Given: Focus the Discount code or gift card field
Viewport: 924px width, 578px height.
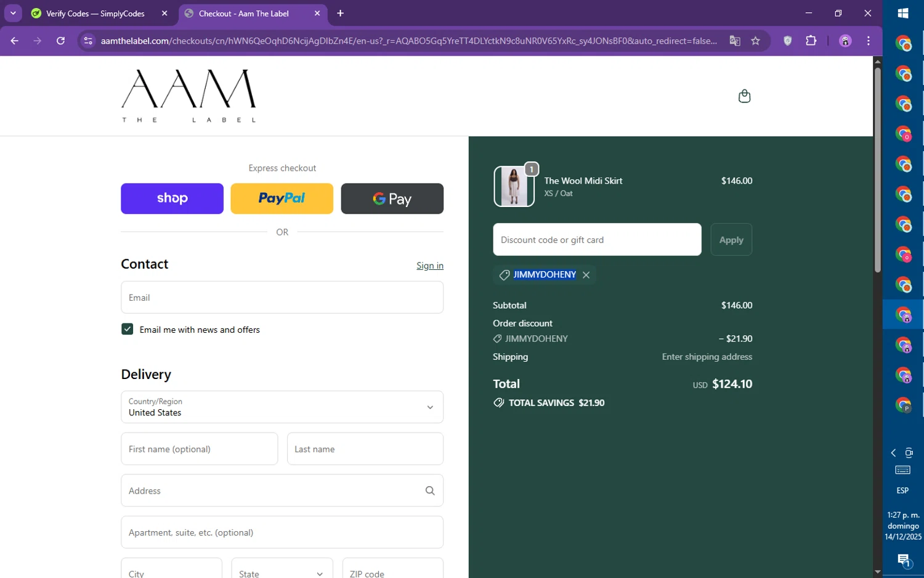Looking at the screenshot, I should [x=597, y=240].
